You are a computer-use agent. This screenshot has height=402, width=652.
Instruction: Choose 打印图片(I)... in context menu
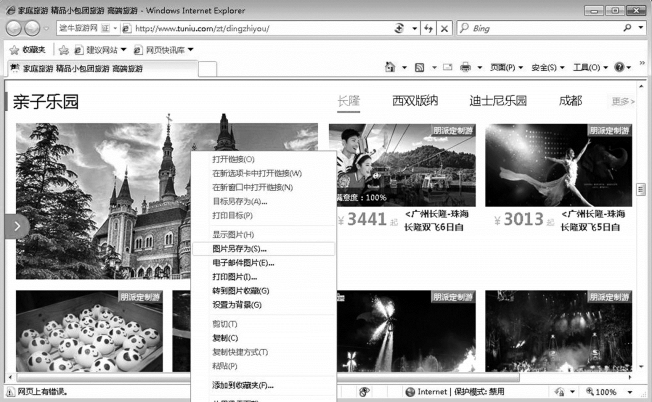tap(264, 277)
